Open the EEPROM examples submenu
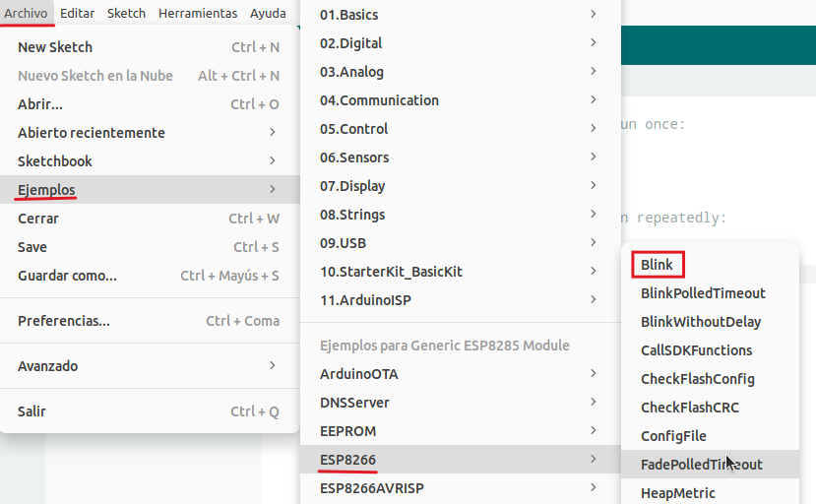The image size is (816, 504). [460, 431]
